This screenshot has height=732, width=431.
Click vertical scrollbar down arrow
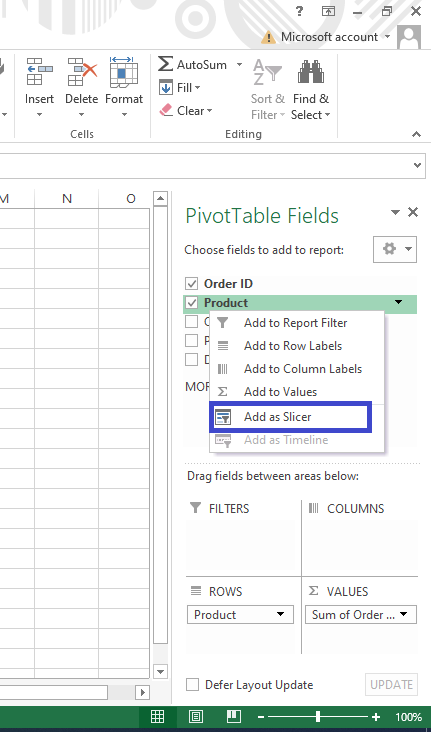pyautogui.click(x=160, y=672)
